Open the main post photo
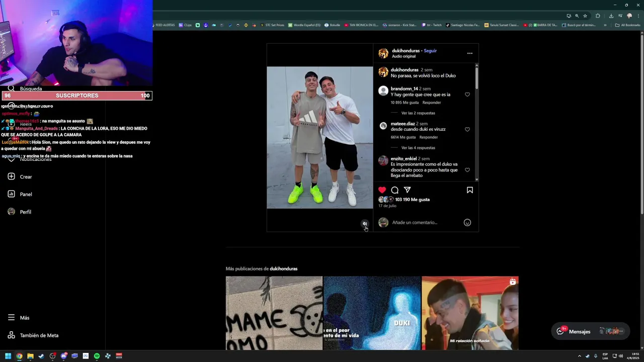Screen dimensions: 644x362 point(320,137)
